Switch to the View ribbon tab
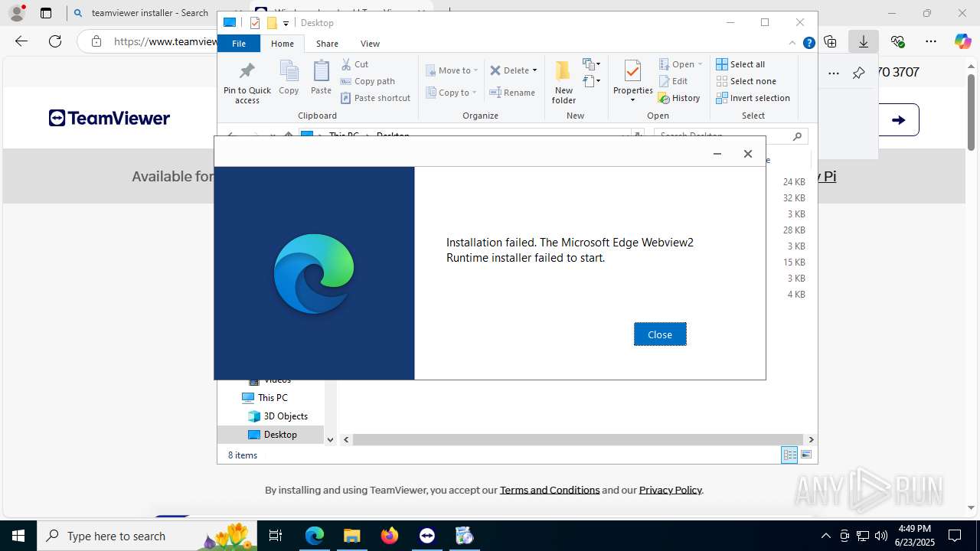The height and width of the screenshot is (551, 980). 370,44
